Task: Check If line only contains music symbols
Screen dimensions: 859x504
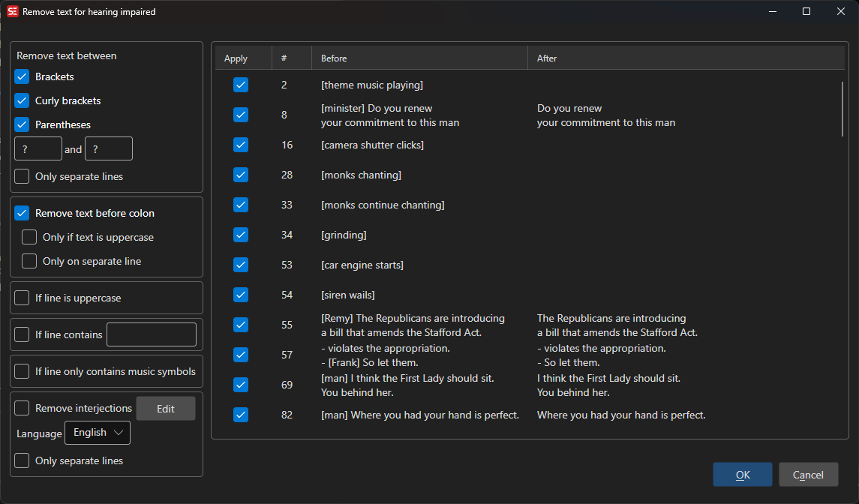Action: [x=22, y=371]
